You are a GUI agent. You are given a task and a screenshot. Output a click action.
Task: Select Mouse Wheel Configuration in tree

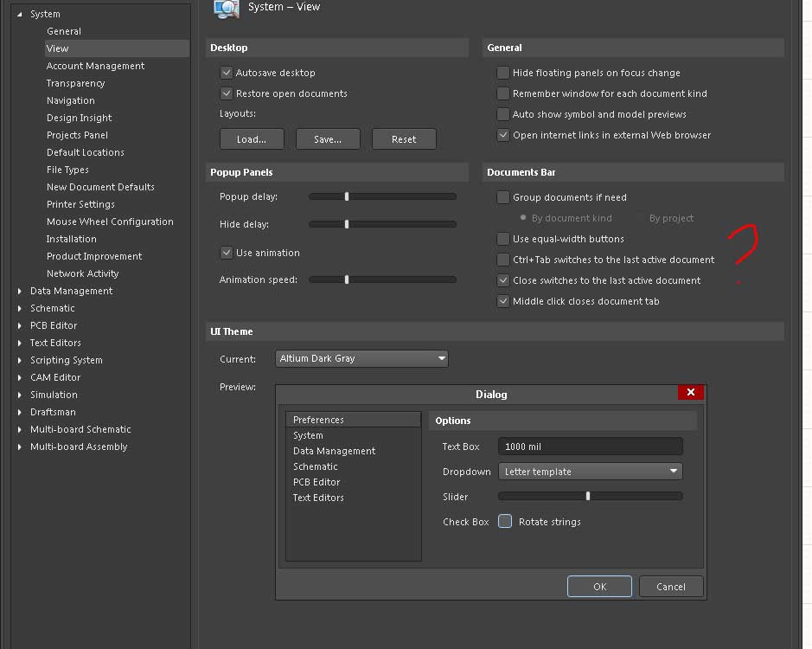coord(110,222)
